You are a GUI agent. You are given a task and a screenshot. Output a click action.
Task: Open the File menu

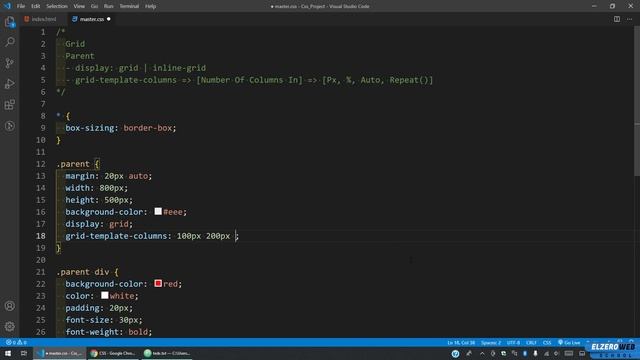(21, 6)
